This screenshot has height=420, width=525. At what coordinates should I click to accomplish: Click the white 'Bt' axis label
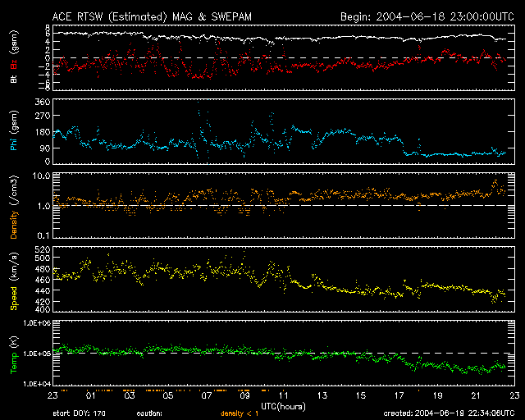[14, 80]
